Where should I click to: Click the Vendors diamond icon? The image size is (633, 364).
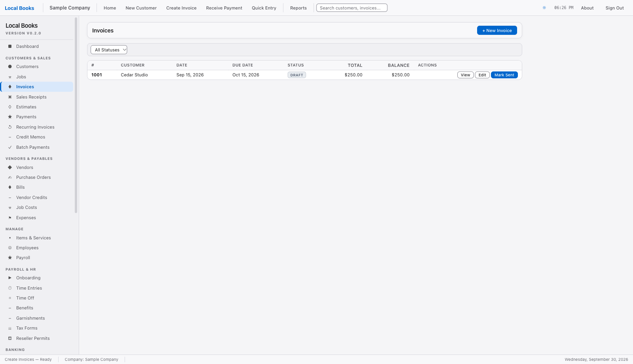10,167
